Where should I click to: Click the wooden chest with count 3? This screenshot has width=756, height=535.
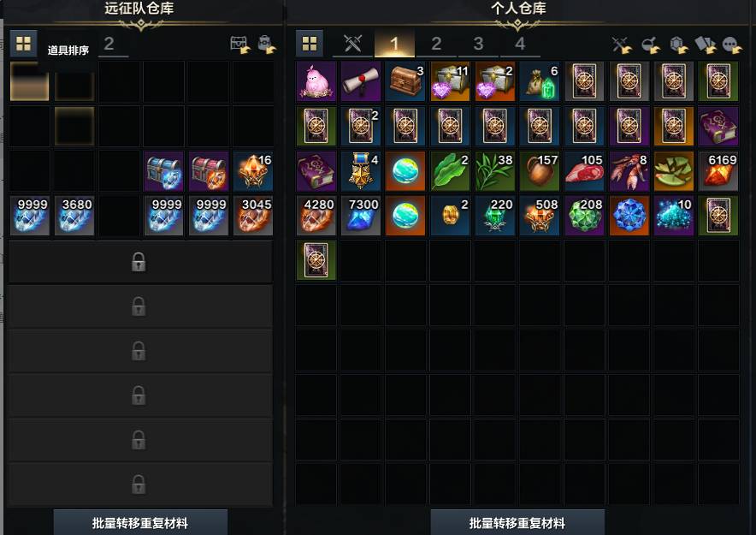(405, 81)
